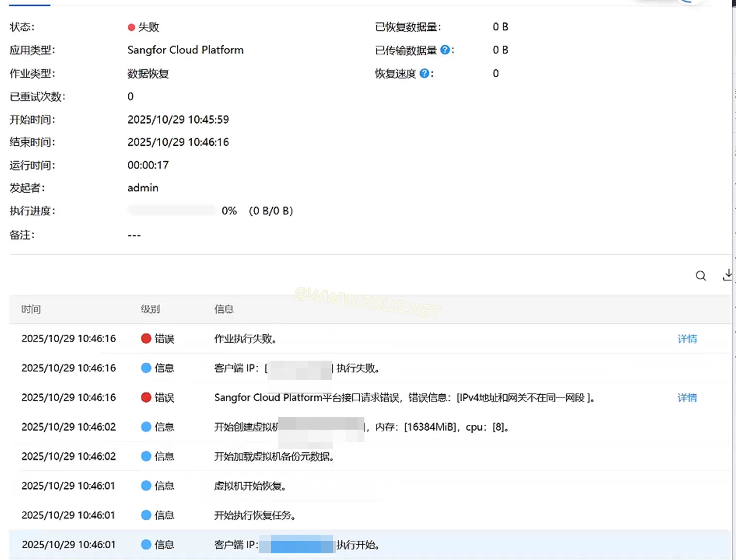Click the 执行进度 progress bar
Screen dimensions: 736x560
(x=172, y=210)
